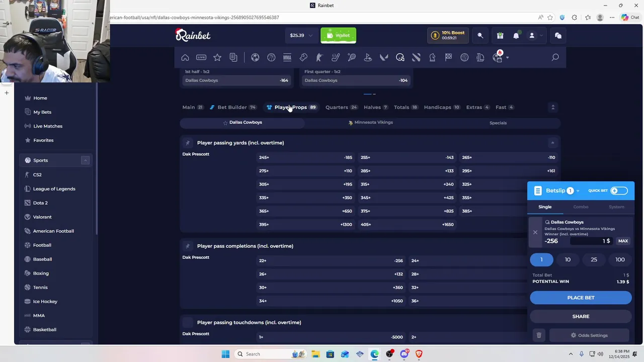Open the user profile dropdown
The image size is (644, 362).
pyautogui.click(x=535, y=35)
